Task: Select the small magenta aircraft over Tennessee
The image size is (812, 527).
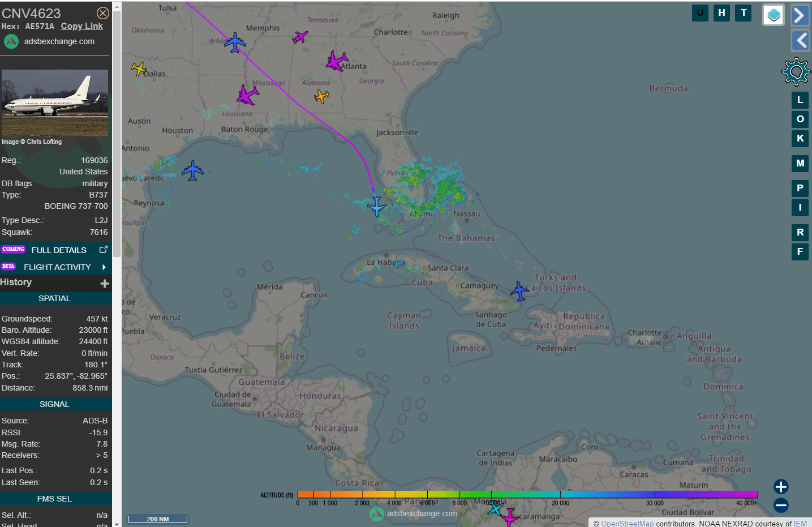Action: tap(300, 37)
